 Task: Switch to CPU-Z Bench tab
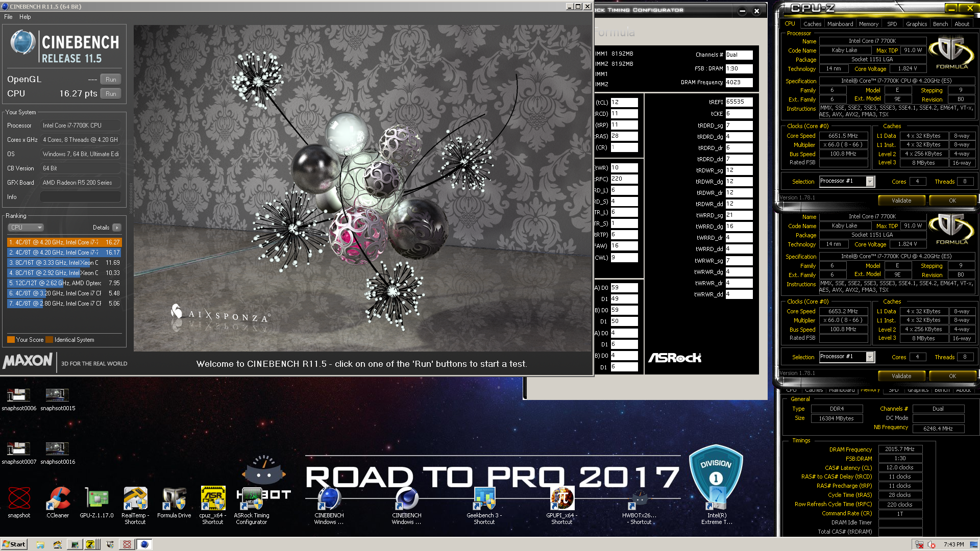(940, 24)
